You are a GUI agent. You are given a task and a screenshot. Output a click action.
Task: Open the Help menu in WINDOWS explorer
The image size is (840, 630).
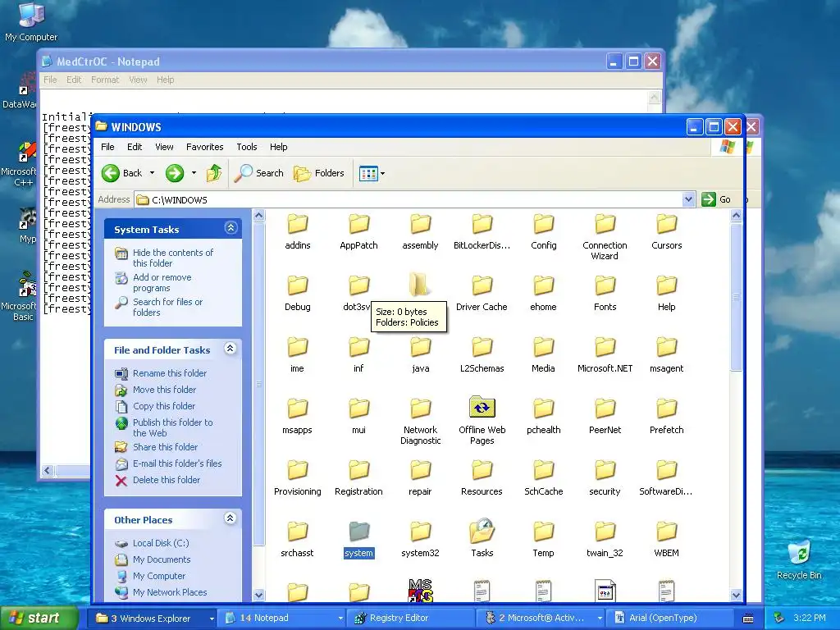279,147
